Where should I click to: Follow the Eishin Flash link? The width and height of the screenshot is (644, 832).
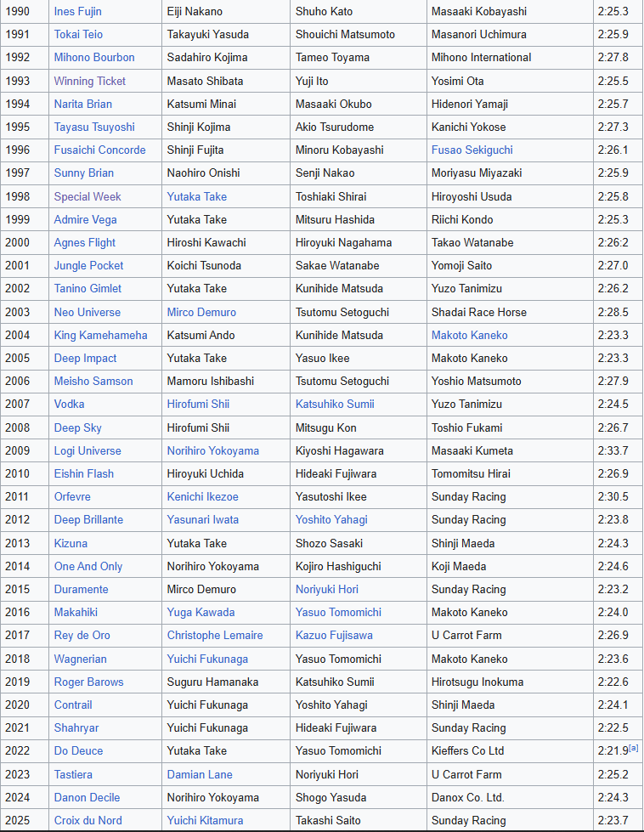84,474
